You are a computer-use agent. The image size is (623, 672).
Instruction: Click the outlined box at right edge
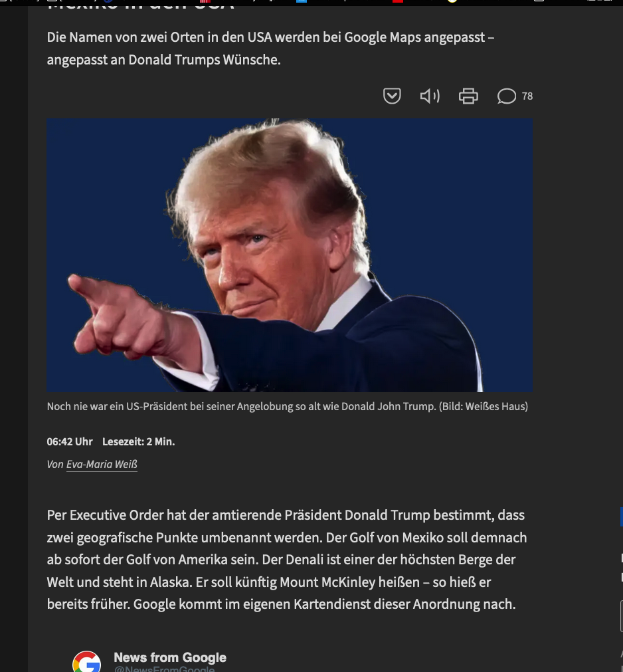pyautogui.click(x=621, y=616)
